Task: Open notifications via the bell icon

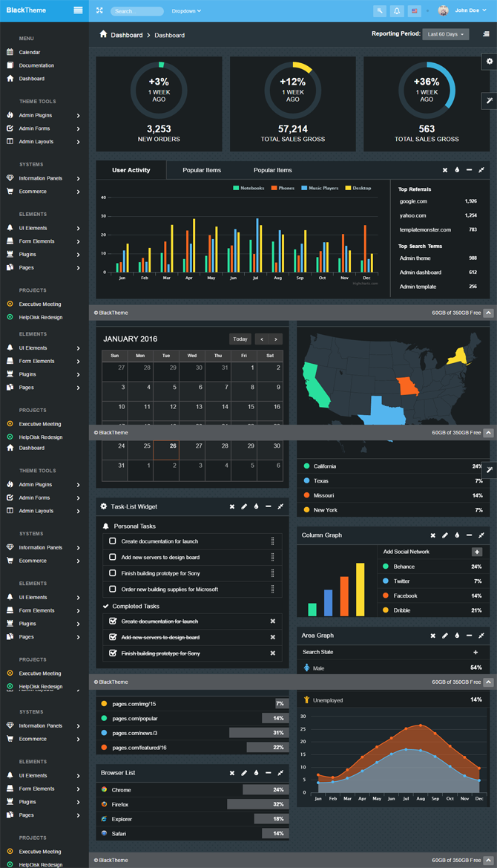Action: 396,10
